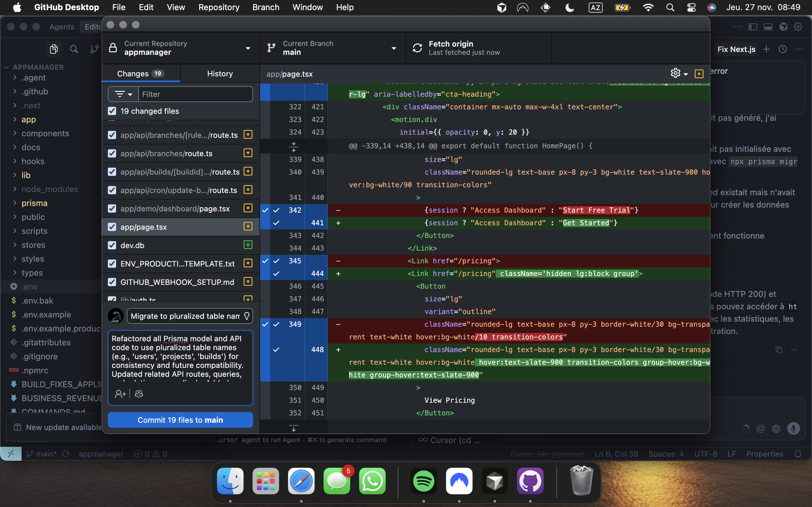
Task: Open the add co-authors icon in commit box
Action: [x=121, y=393]
